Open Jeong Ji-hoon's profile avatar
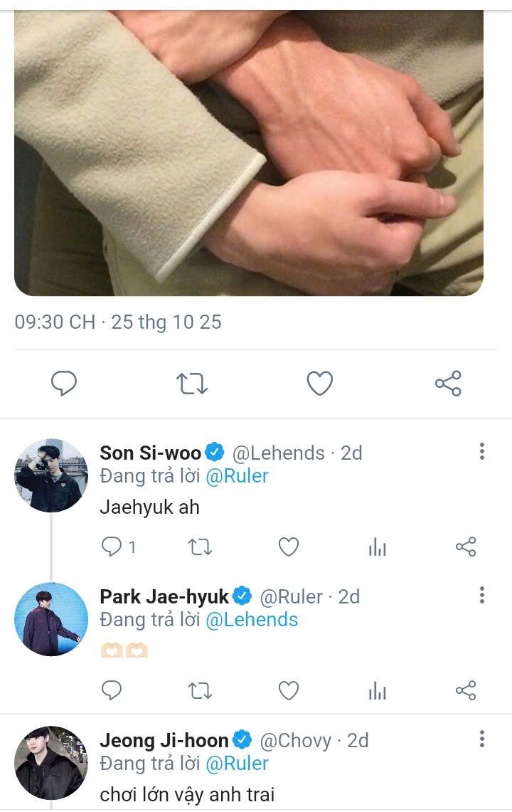The width and height of the screenshot is (512, 812). [50, 762]
